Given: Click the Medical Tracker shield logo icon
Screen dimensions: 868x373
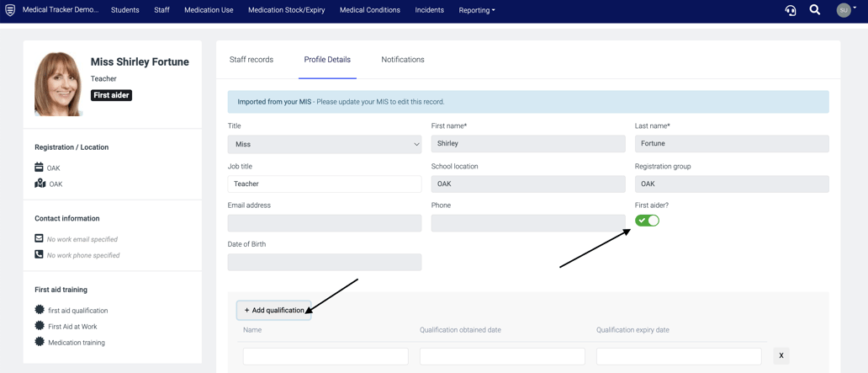Looking at the screenshot, I should (10, 10).
